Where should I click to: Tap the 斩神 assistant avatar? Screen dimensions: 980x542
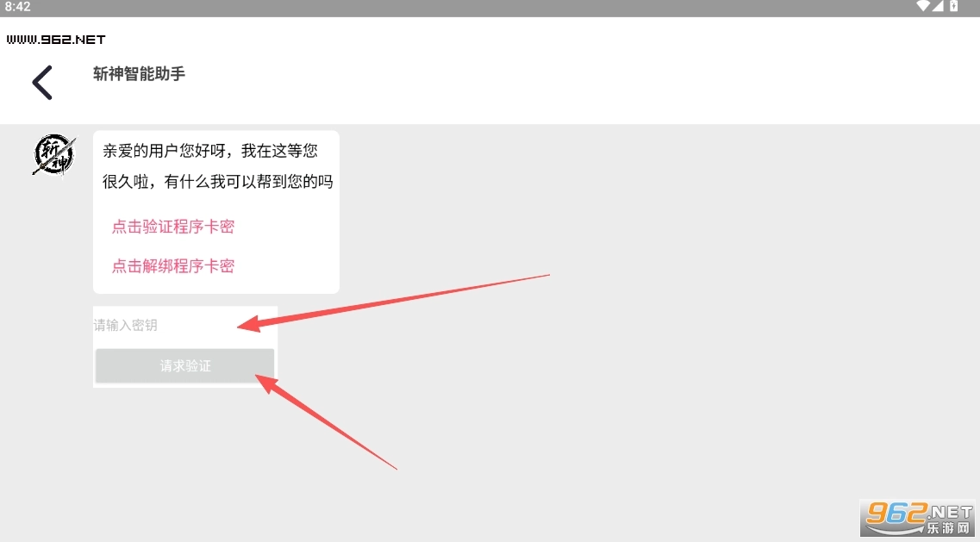click(x=53, y=154)
